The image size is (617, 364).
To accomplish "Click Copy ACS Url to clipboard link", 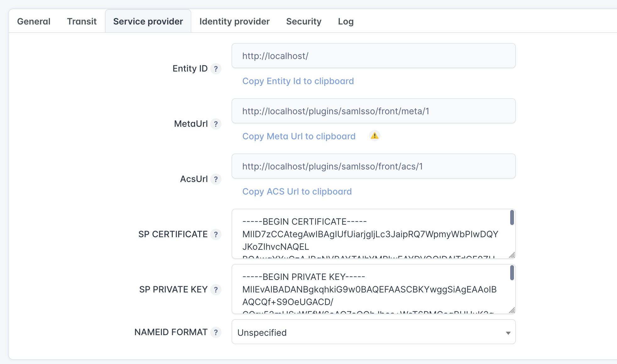I will coord(297,191).
